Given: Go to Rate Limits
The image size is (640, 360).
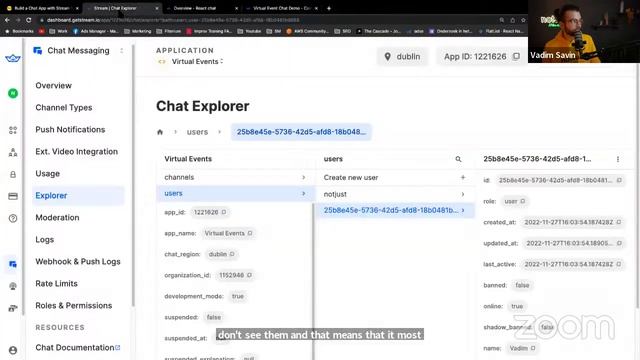Looking at the screenshot, I should [56, 283].
